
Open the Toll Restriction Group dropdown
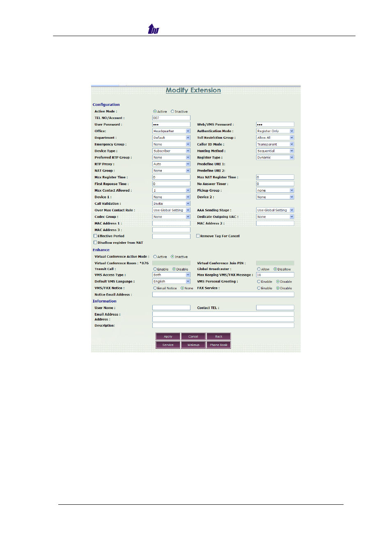click(275, 137)
